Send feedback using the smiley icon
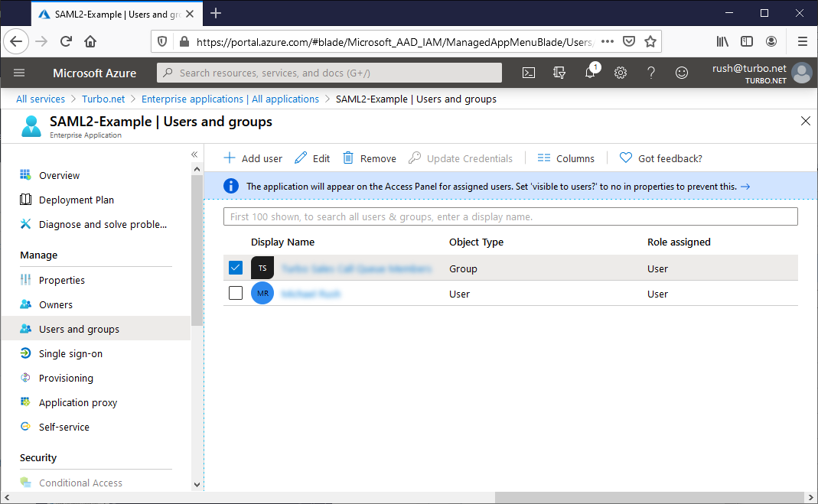 681,73
